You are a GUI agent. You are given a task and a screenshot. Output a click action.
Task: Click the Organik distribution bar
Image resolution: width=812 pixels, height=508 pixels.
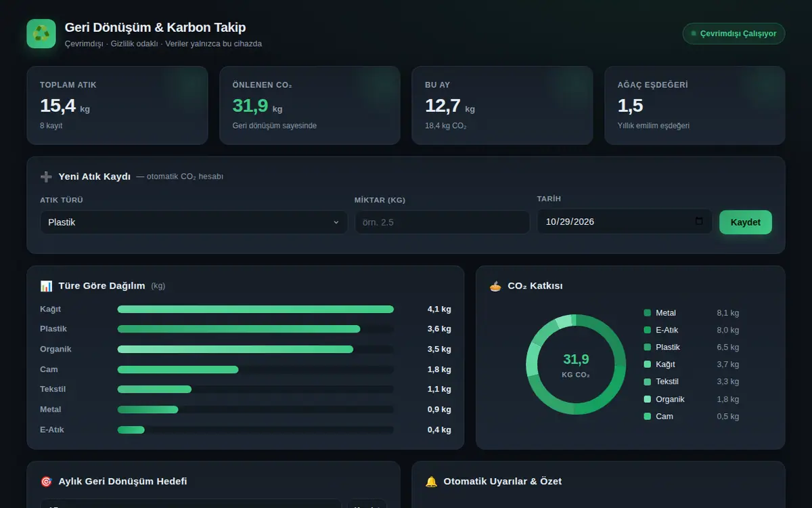235,350
